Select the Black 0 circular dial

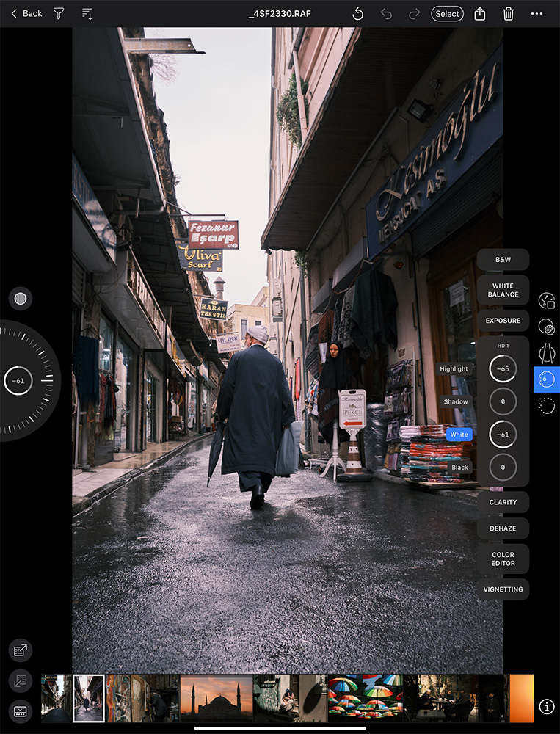503,467
